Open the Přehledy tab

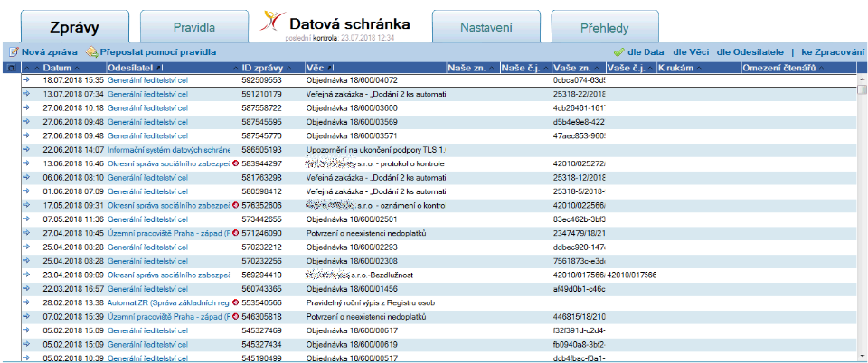[x=604, y=28]
